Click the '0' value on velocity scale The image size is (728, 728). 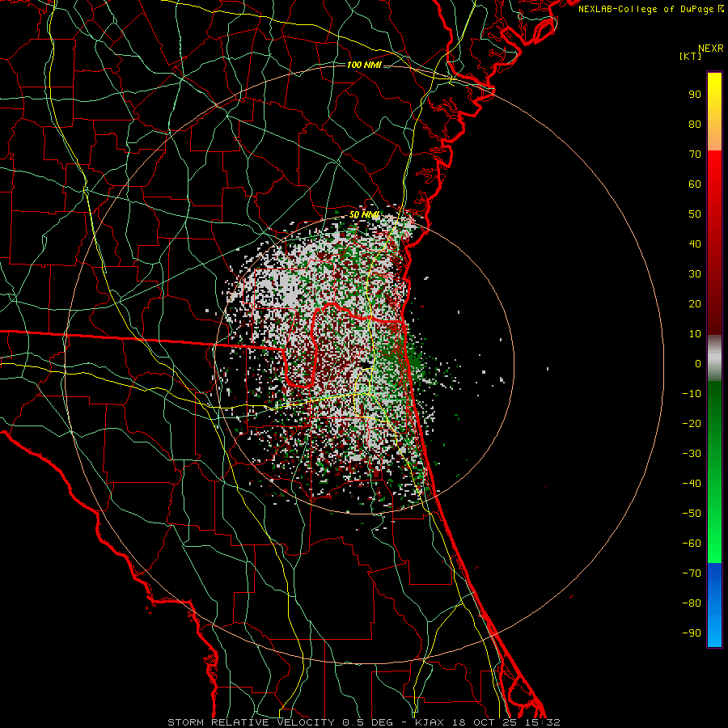point(698,364)
